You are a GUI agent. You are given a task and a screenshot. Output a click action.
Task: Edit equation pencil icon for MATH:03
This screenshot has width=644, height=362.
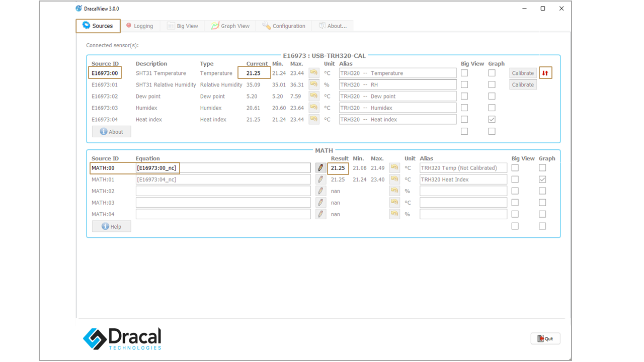point(320,203)
